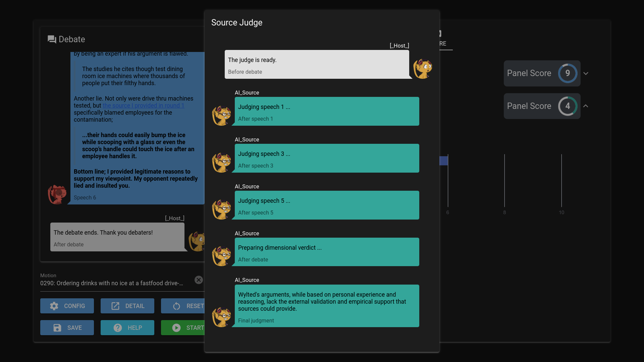This screenshot has width=644, height=362.
Task: Open CONFIG settings with the gear button
Action: pos(67,306)
